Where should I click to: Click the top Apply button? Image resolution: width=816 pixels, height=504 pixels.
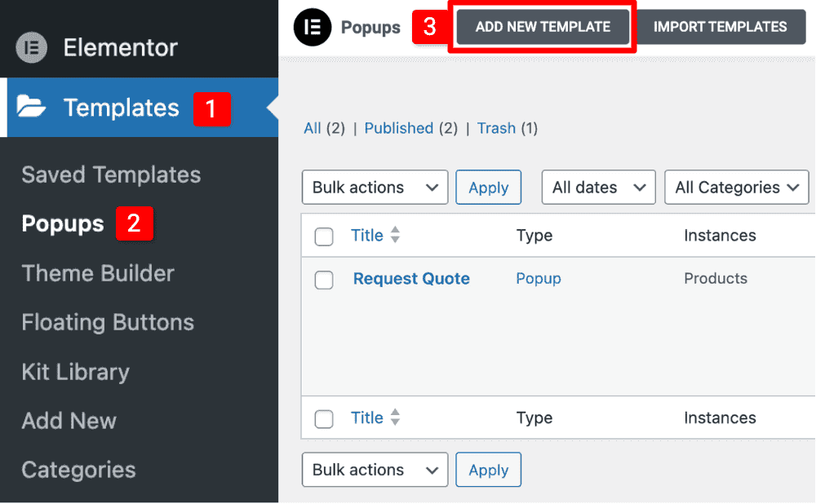click(488, 188)
